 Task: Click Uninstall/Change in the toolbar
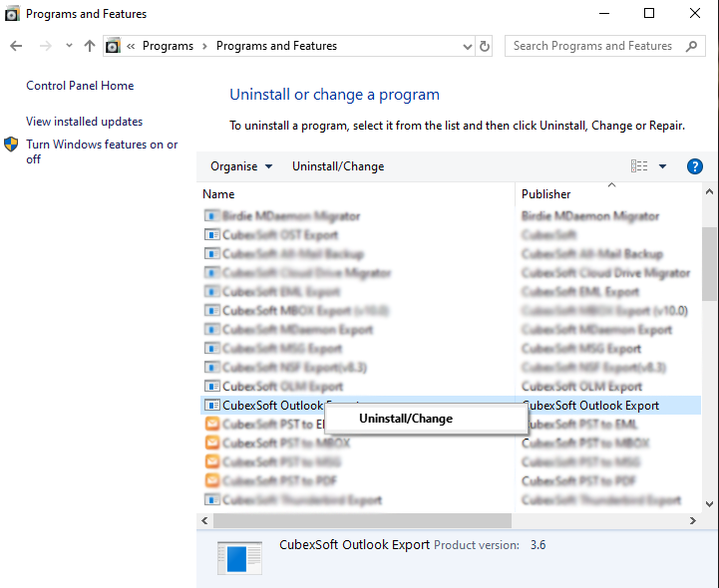pyautogui.click(x=338, y=166)
